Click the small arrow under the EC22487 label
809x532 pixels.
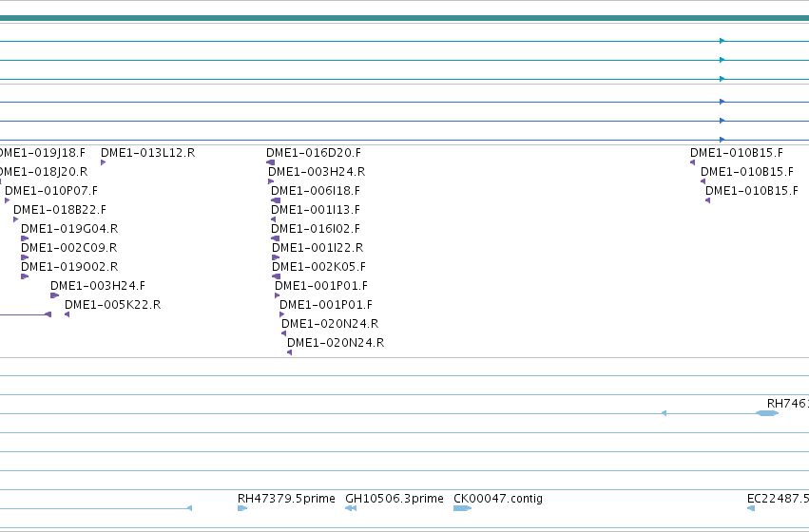(x=751, y=508)
